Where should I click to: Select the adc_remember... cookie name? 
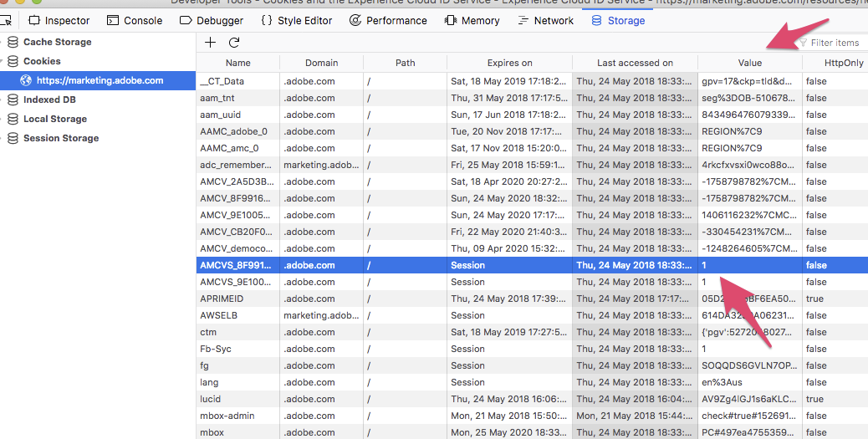click(x=236, y=165)
